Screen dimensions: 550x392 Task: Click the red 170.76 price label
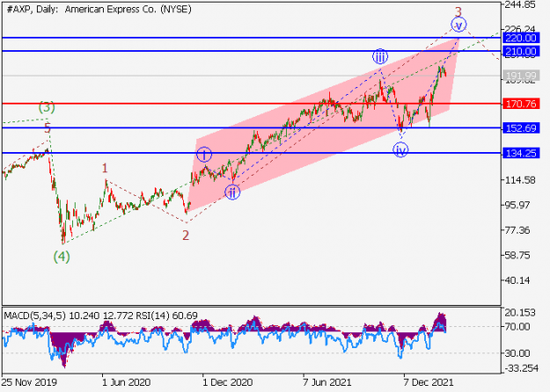click(x=521, y=104)
